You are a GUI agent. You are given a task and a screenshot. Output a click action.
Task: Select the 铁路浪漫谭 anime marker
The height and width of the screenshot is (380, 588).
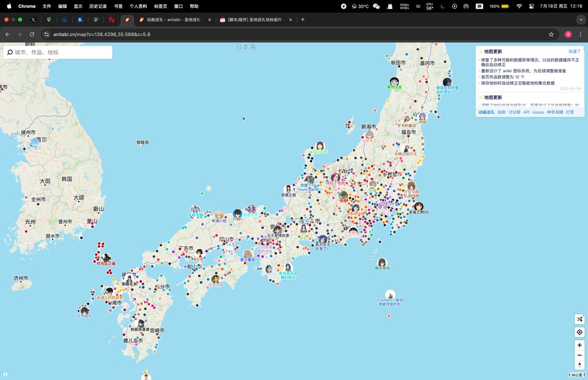[141, 324]
